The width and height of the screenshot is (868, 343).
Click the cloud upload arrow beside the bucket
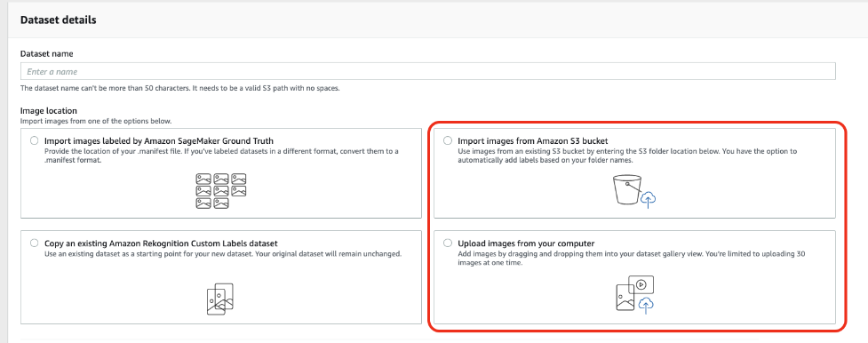(649, 198)
